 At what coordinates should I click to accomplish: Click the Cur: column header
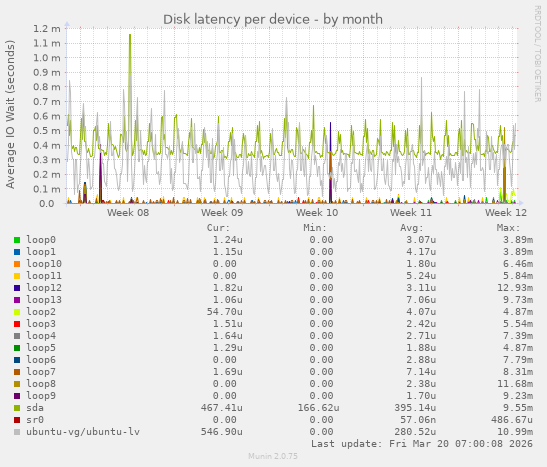coord(218,228)
